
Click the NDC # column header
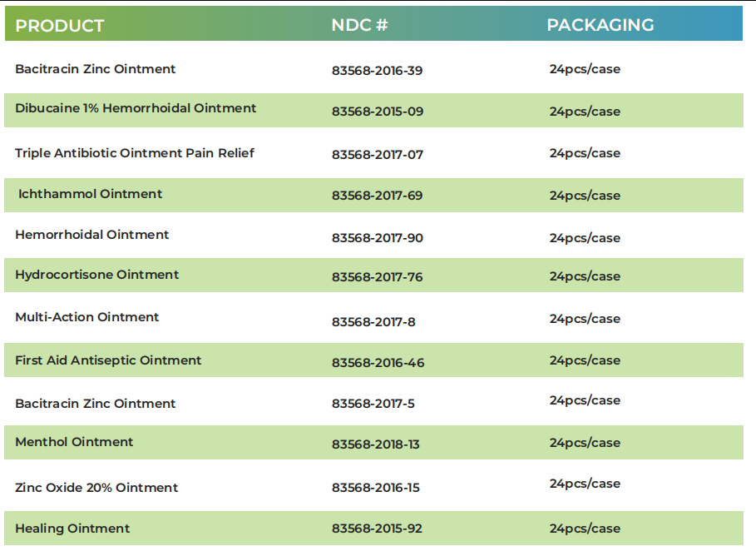point(359,25)
